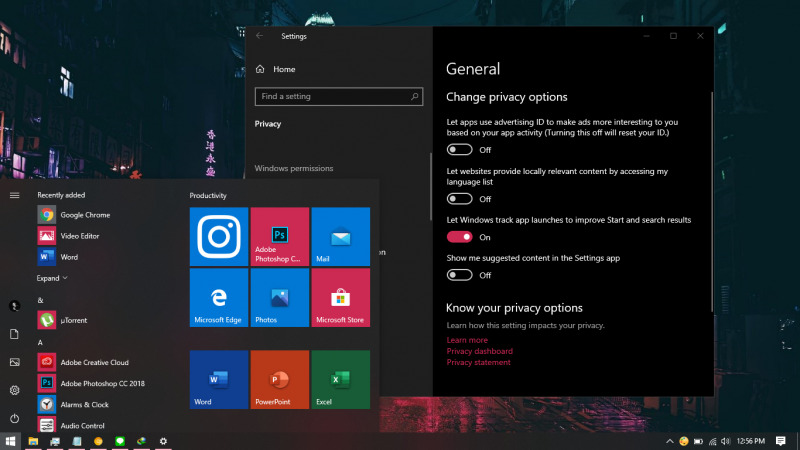Open the Privacy statement link
The height and width of the screenshot is (450, 800).
[x=478, y=362]
